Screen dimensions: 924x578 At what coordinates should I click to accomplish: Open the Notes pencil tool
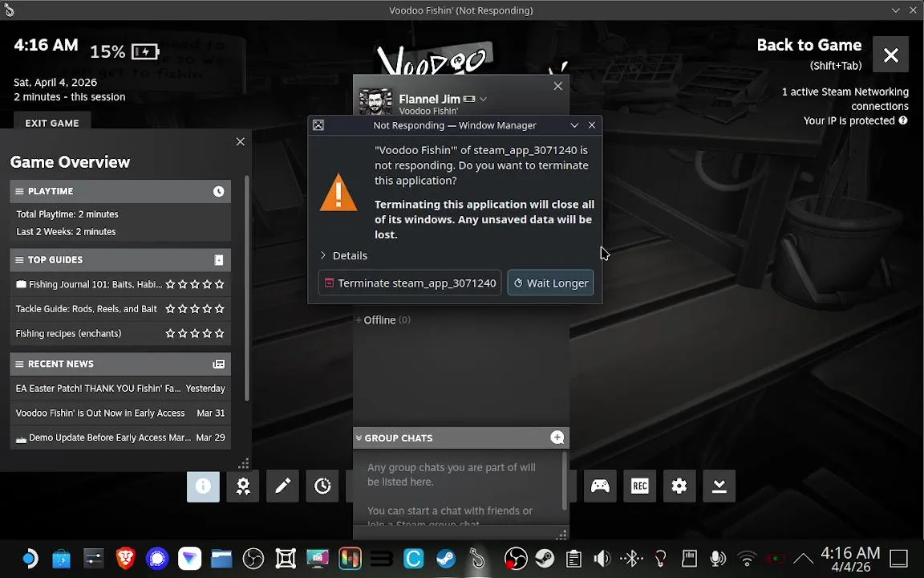point(283,486)
